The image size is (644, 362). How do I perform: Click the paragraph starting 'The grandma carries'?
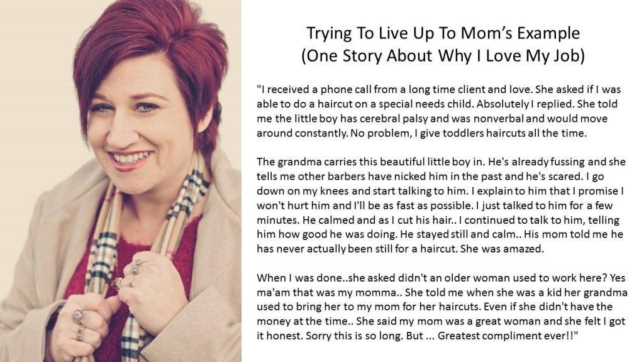441,206
